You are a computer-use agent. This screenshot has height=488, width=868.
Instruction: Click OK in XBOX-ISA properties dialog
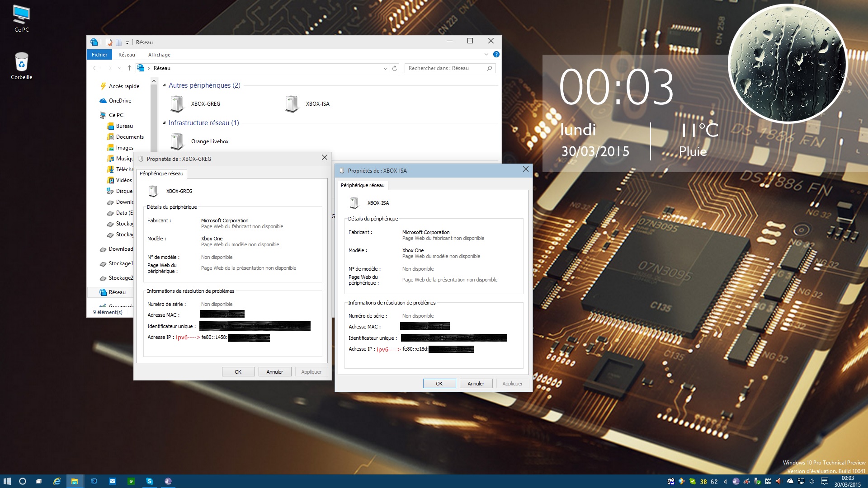click(x=439, y=384)
